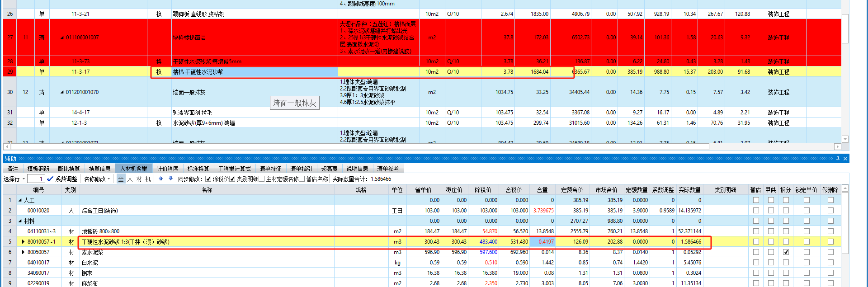Open 清单特征 tab
868x287 pixels.
coord(270,169)
